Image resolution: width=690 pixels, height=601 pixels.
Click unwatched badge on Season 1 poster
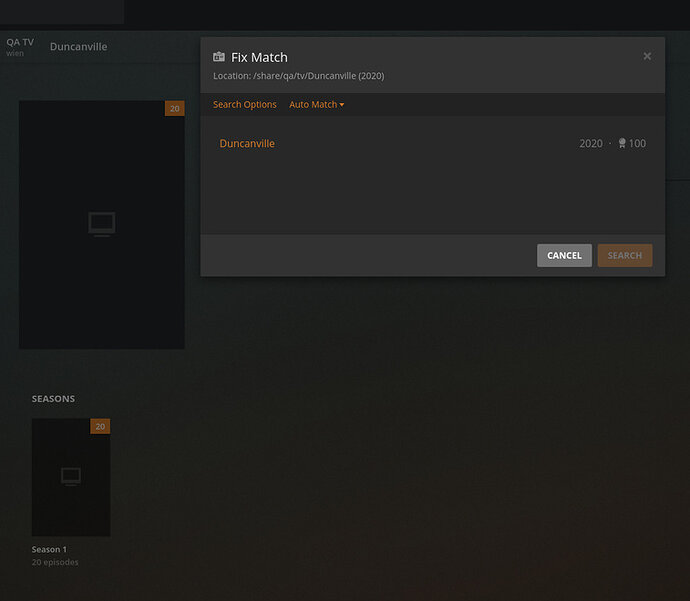(100, 426)
